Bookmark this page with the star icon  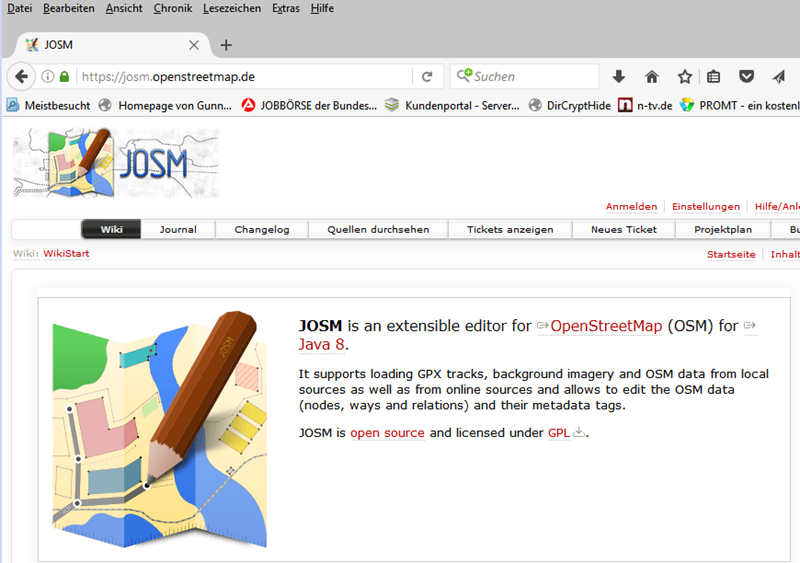click(685, 77)
